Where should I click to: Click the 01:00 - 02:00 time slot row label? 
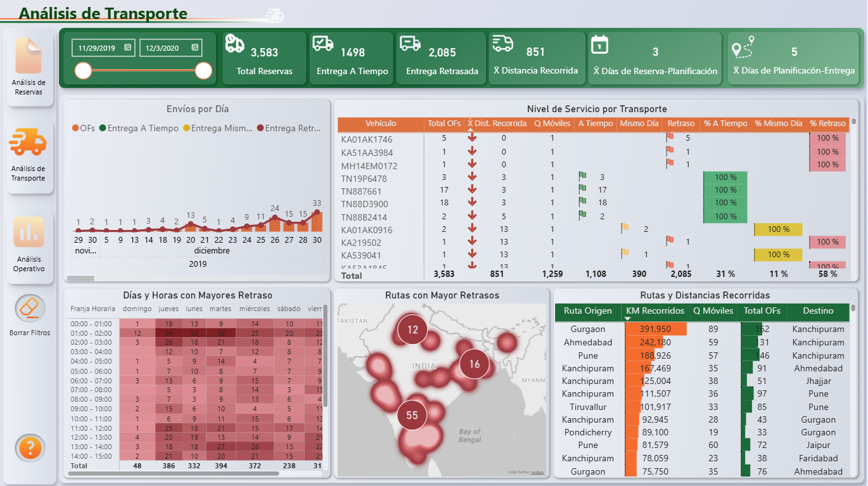click(91, 333)
